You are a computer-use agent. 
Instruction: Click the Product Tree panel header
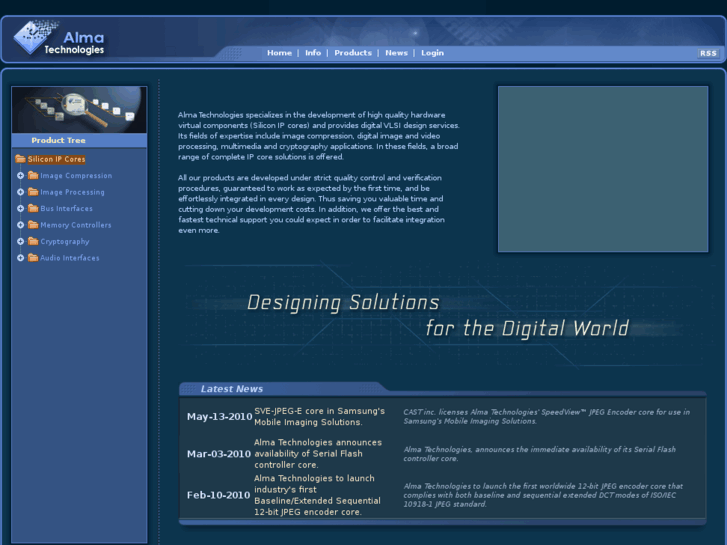click(x=79, y=140)
